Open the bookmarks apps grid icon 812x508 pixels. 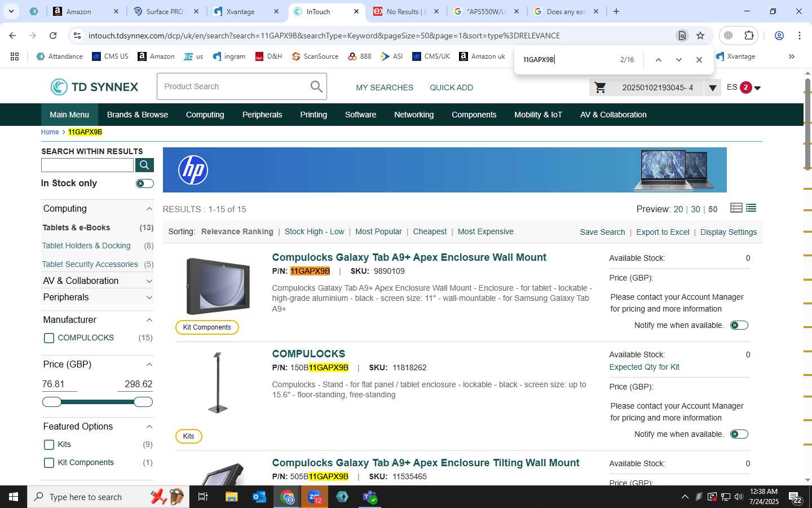coord(15,56)
